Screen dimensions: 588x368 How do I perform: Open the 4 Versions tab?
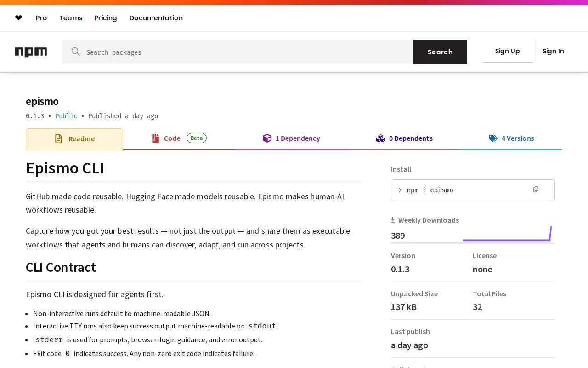coord(511,138)
